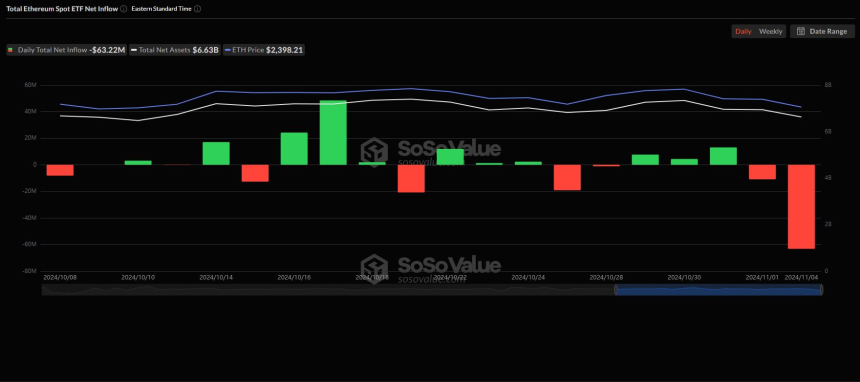Click the -20M label on left axis
The image size is (860, 382).
pyautogui.click(x=30, y=192)
